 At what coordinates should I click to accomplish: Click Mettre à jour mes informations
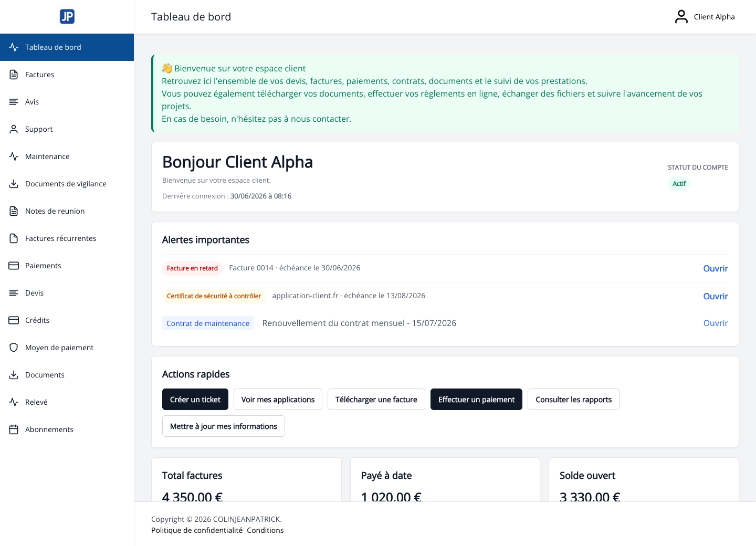pos(224,426)
